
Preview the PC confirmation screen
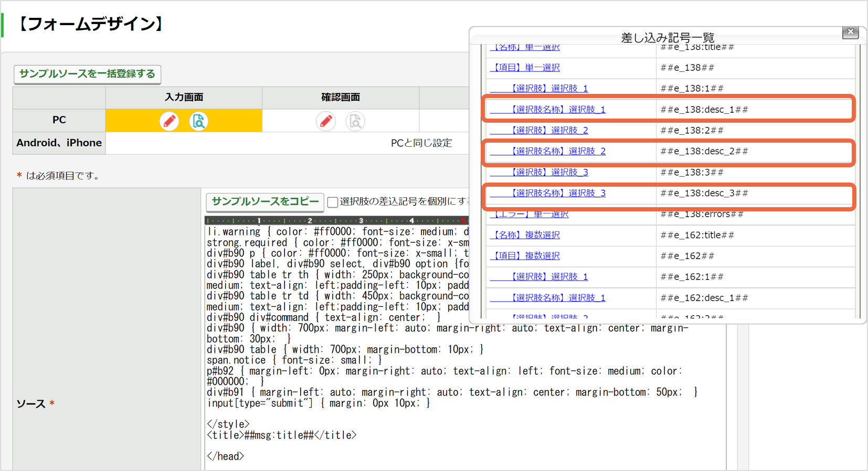(355, 121)
